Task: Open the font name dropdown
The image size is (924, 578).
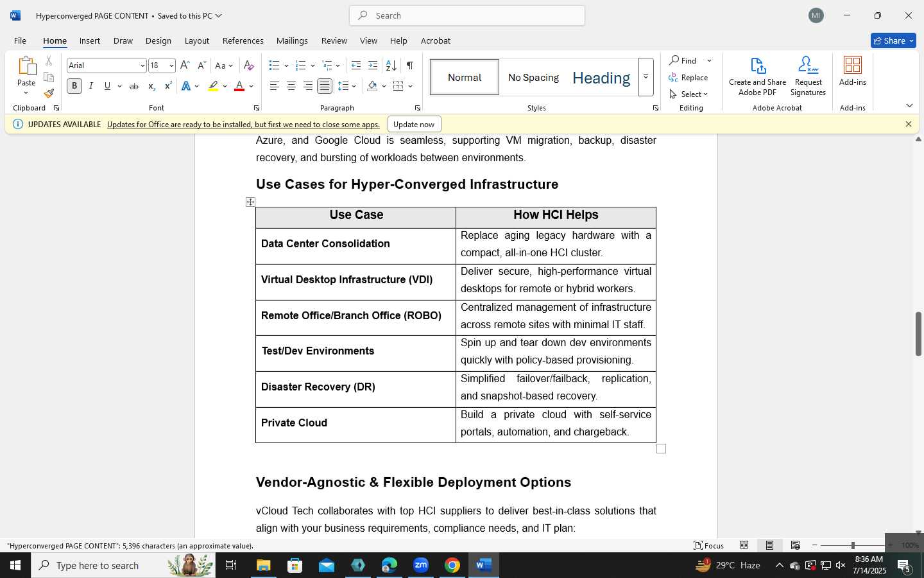Action: click(x=142, y=66)
